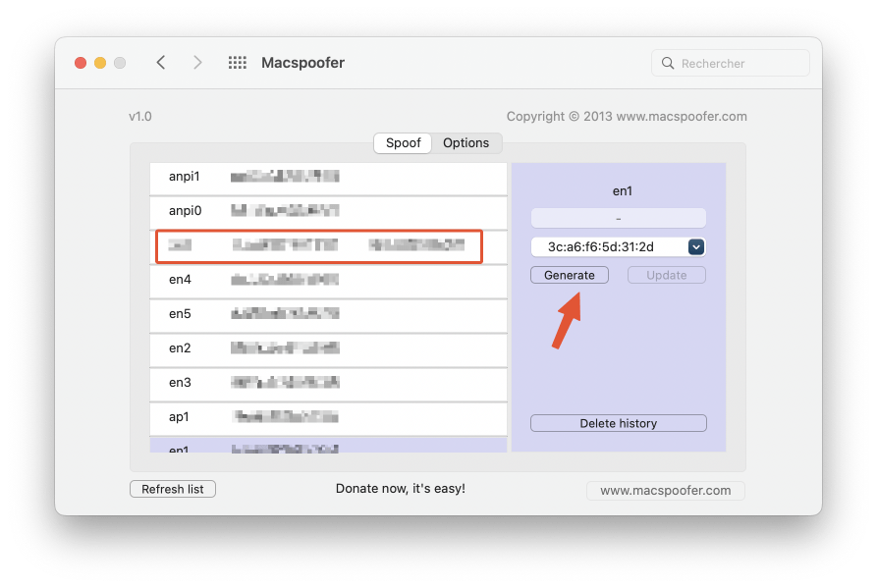Image resolution: width=877 pixels, height=588 pixels.
Task: Click the Delete history button
Action: click(618, 423)
